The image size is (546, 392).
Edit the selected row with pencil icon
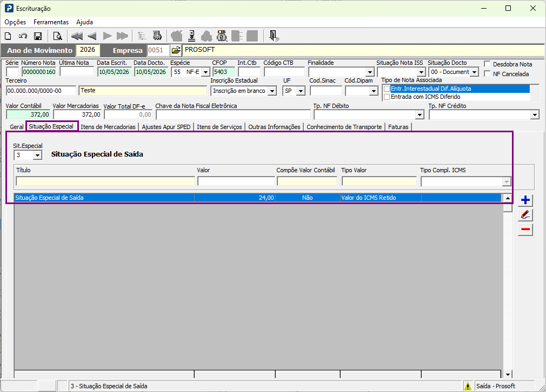coord(525,215)
